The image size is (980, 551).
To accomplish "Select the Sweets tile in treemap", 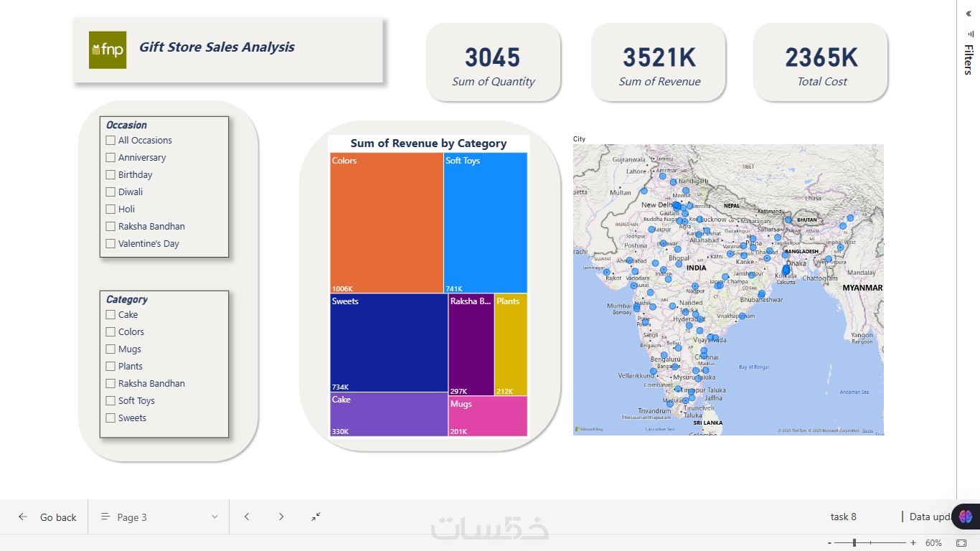I will click(x=389, y=343).
